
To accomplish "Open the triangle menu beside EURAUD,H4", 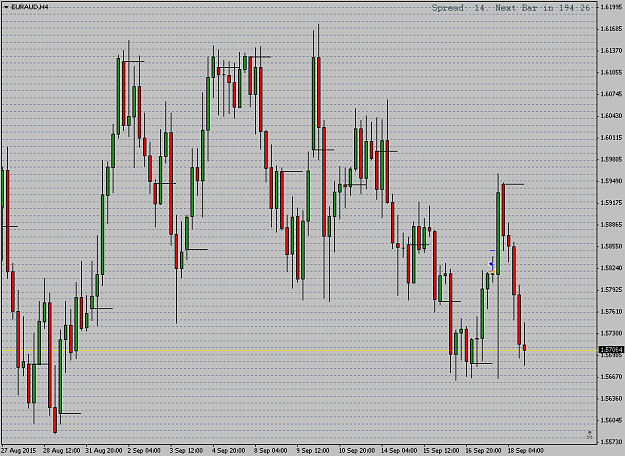I will (x=6, y=7).
